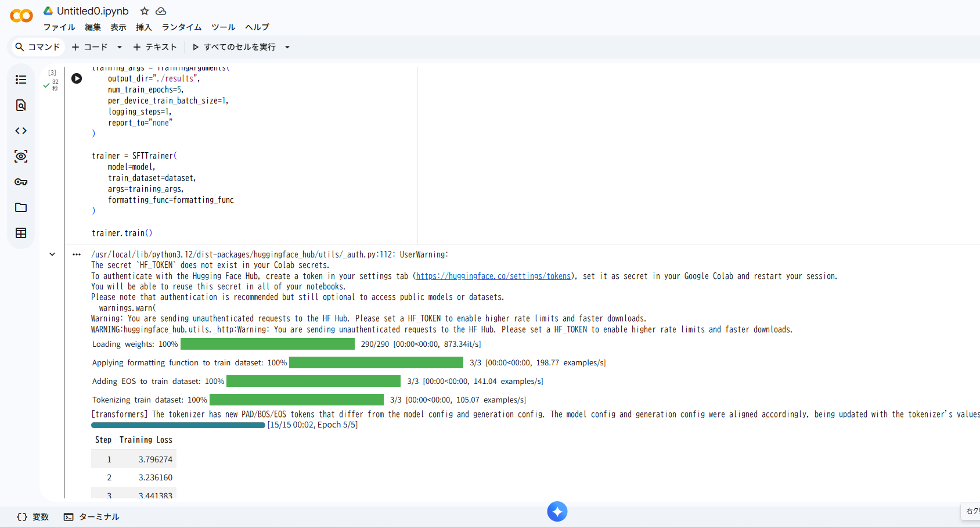Viewport: 980px width, 528px height.
Task: Open the huggingface.co settings tokens link
Action: [x=493, y=276]
